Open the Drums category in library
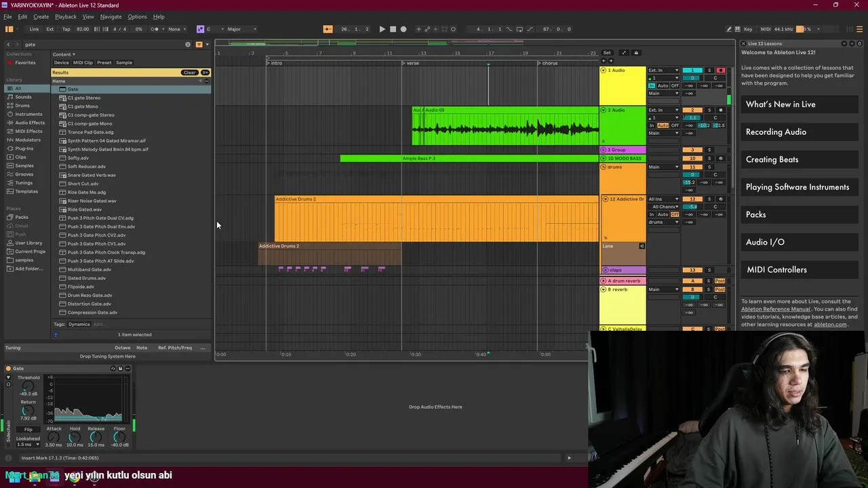Viewport: 868px width, 488px height. [22, 106]
